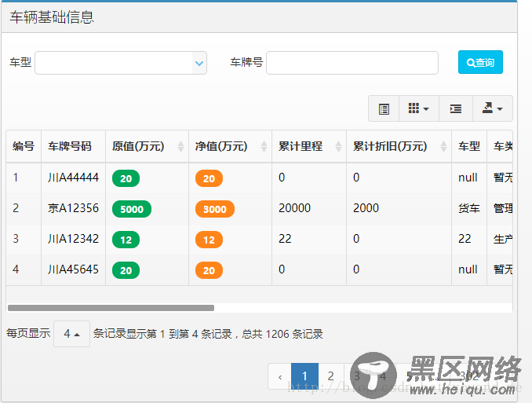The image size is (532, 403).
Task: Click the 车型 column header in table
Action: pos(469,146)
